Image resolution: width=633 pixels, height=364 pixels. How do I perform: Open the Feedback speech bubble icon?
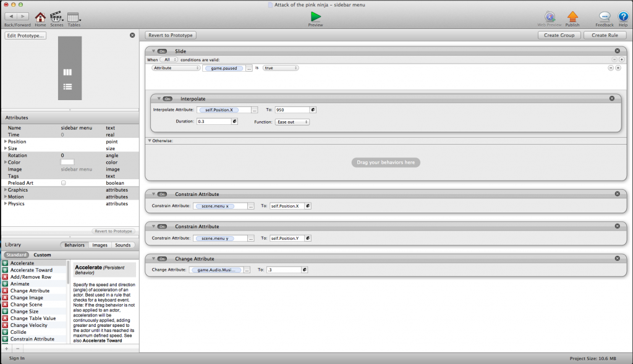coord(605,17)
